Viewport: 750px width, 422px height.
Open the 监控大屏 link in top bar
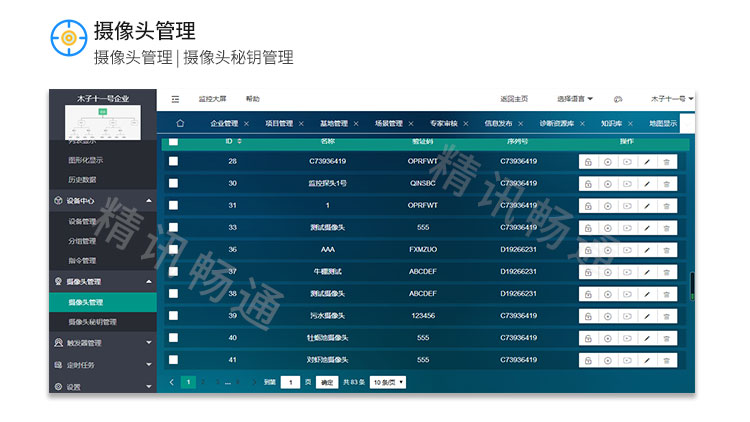(x=212, y=99)
